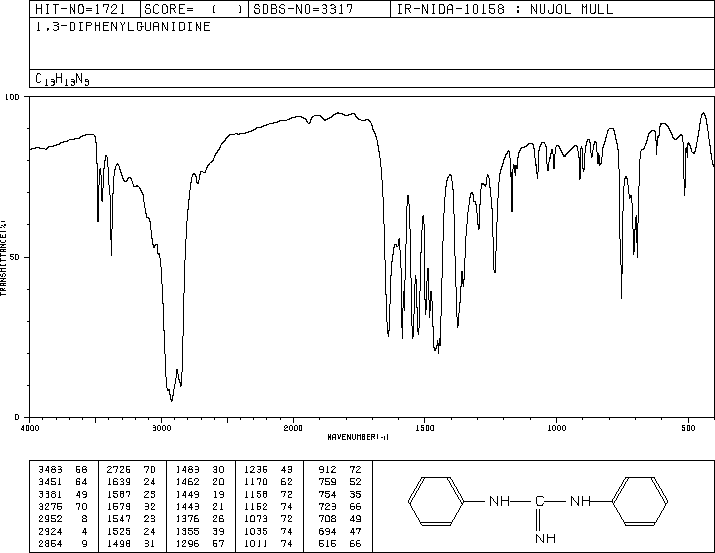Viewport: 715px width, 553px height.
Task: Click the 3000 tick on wavenumber axis
Action: tap(161, 428)
